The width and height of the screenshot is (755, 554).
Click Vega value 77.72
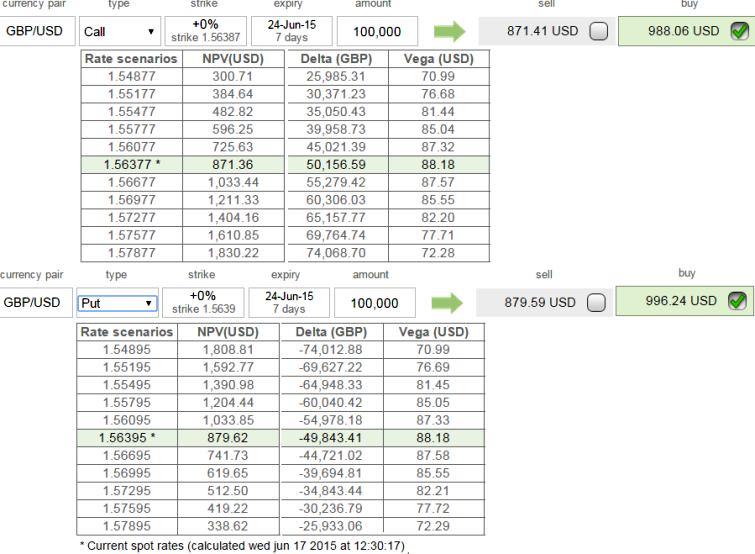point(433,509)
